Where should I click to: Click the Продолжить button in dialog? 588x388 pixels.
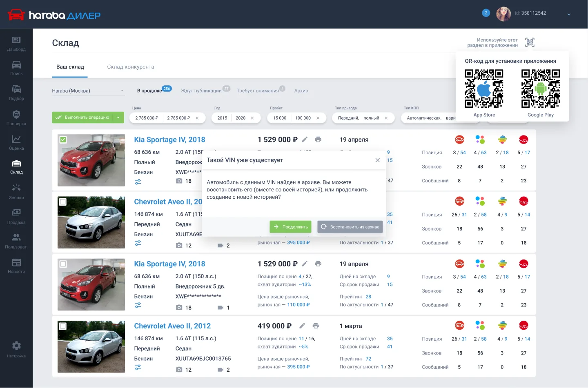290,227
